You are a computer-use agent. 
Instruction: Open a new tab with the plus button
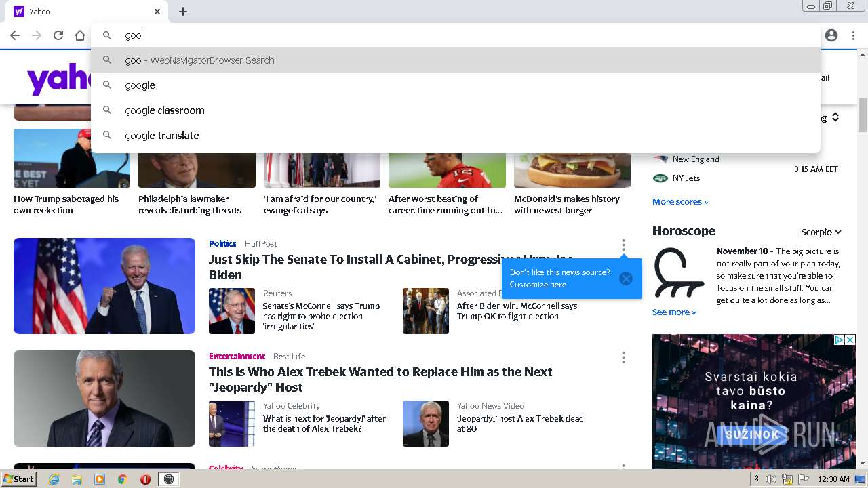coord(183,12)
